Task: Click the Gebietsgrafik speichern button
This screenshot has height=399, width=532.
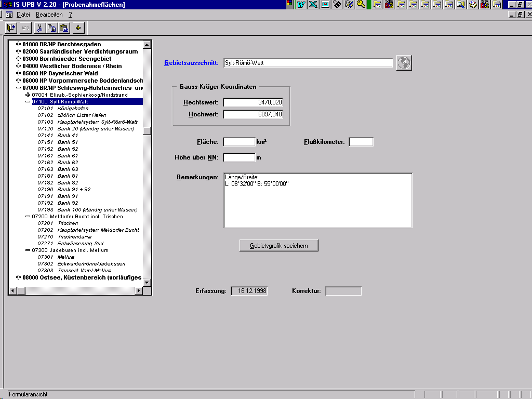Action: [278, 245]
